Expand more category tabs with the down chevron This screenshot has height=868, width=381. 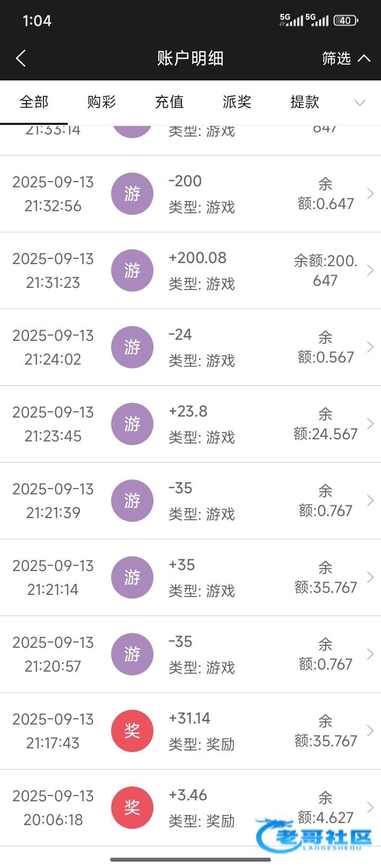pos(360,102)
